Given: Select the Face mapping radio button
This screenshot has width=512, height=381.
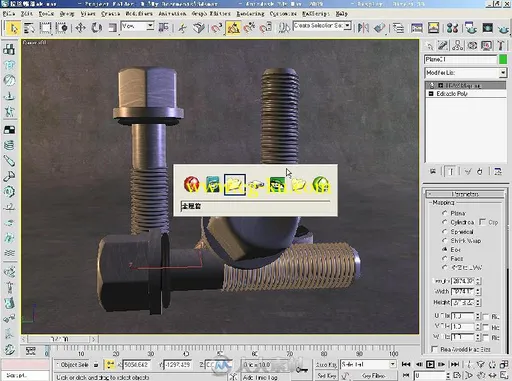Looking at the screenshot, I should pyautogui.click(x=444, y=258).
